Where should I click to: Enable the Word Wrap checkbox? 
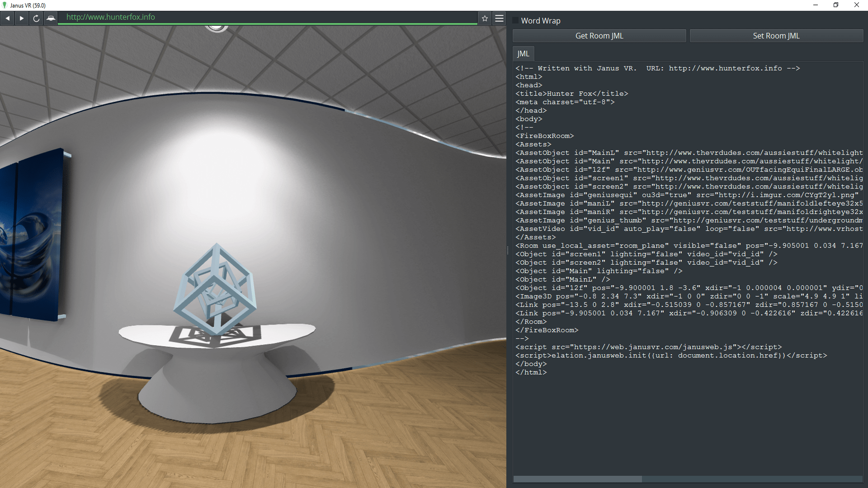(515, 20)
